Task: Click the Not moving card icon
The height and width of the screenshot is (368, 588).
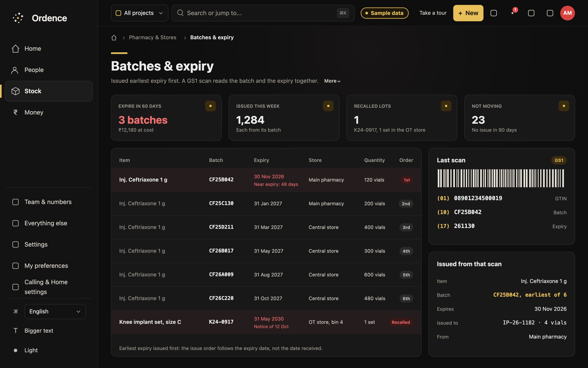Action: [564, 106]
